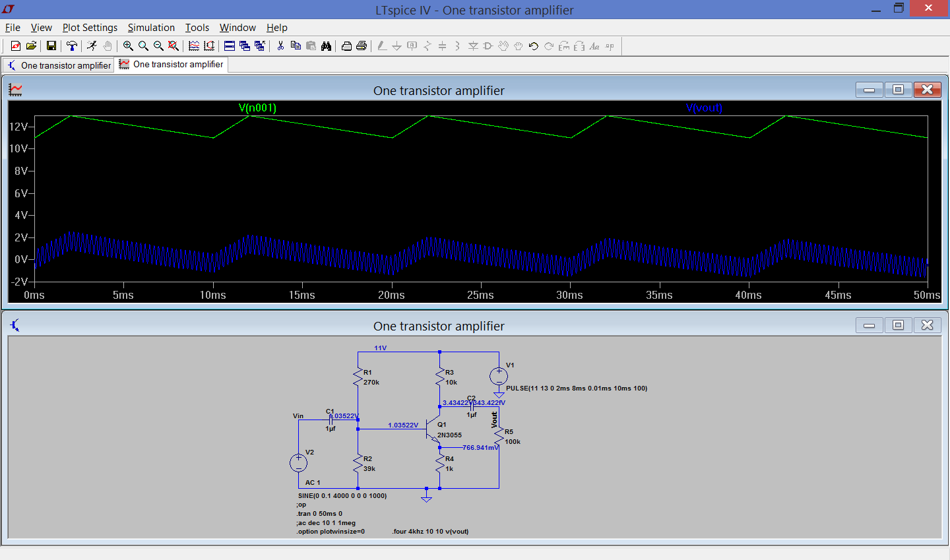
Task: Click the '.four 4khz 10 10 v(vout)' directive
Action: pos(430,531)
